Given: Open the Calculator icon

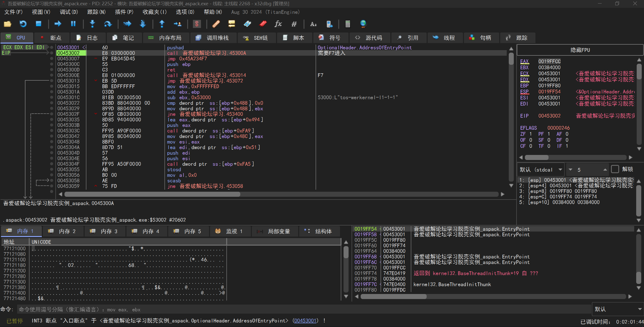Looking at the screenshot, I should pyautogui.click(x=348, y=24).
